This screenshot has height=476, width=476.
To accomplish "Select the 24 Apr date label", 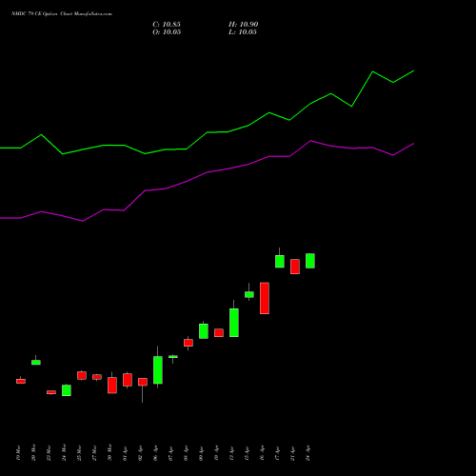I will (307, 454).
